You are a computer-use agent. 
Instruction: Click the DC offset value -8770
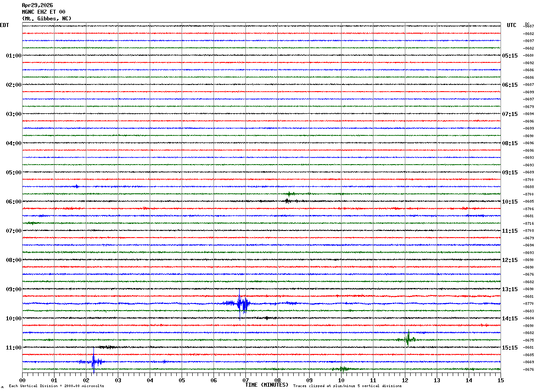pyautogui.click(x=529, y=304)
